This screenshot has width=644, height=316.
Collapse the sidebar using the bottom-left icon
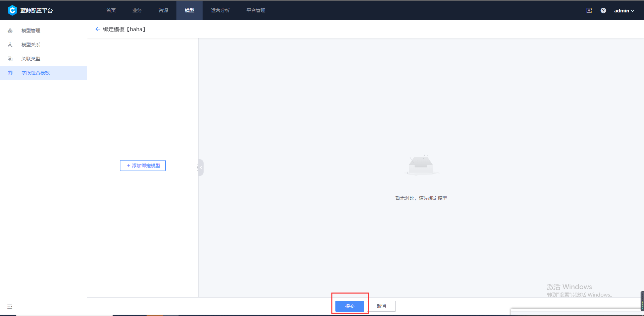click(10, 306)
